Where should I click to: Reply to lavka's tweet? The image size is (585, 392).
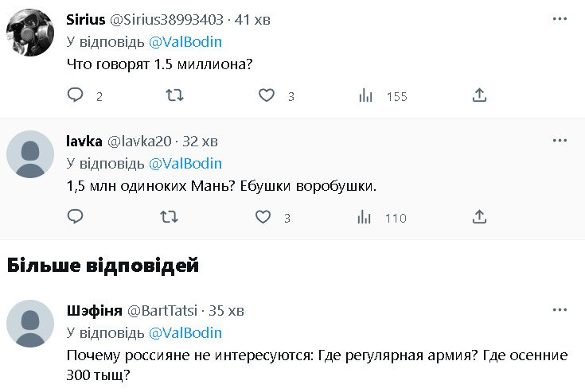click(75, 217)
